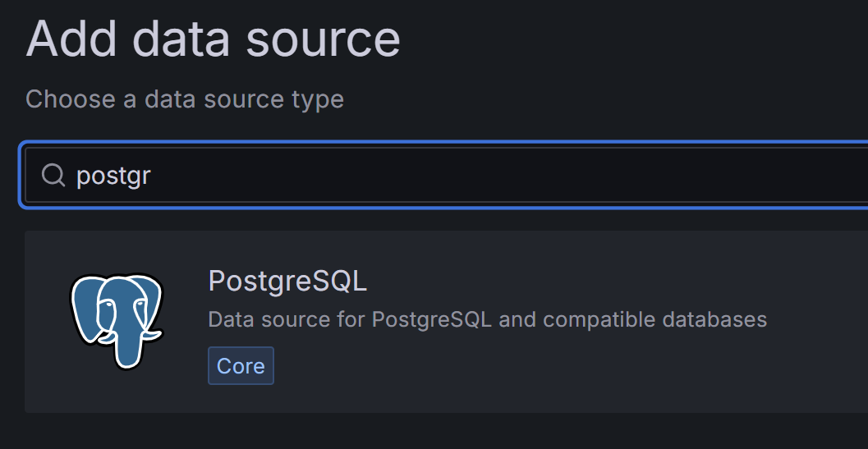
Task: Click the blue elephant head icon
Action: (x=117, y=321)
